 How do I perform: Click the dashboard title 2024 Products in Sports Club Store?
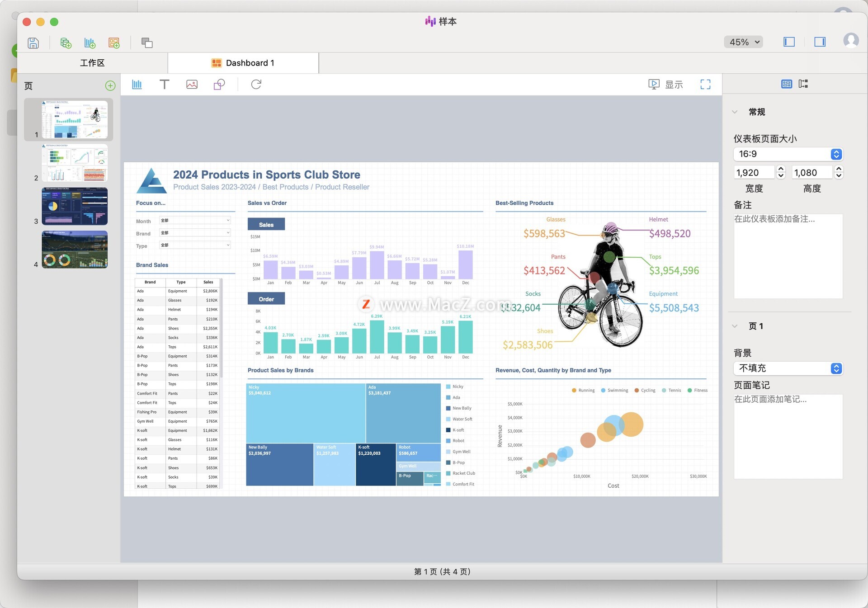pos(267,174)
